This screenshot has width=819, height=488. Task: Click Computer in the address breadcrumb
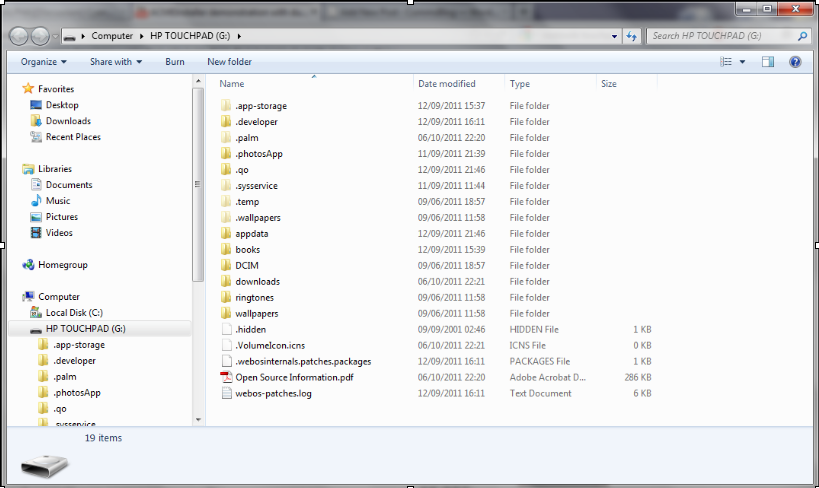click(x=112, y=36)
